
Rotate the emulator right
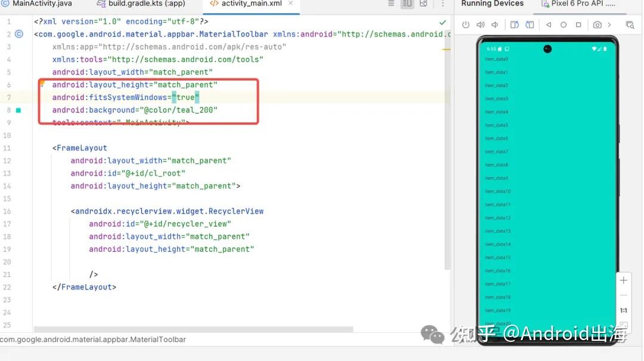[530, 25]
